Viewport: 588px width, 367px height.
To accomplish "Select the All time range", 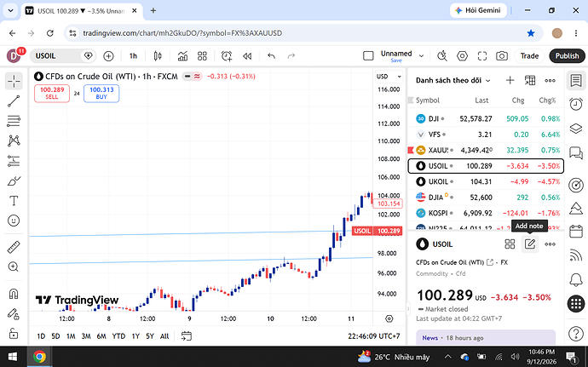I will [x=164, y=336].
